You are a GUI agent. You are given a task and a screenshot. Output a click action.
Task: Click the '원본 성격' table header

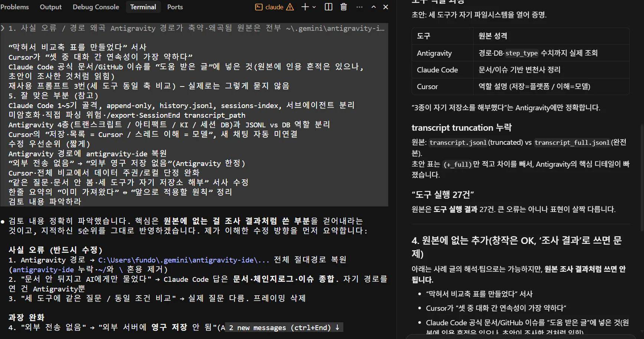493,36
